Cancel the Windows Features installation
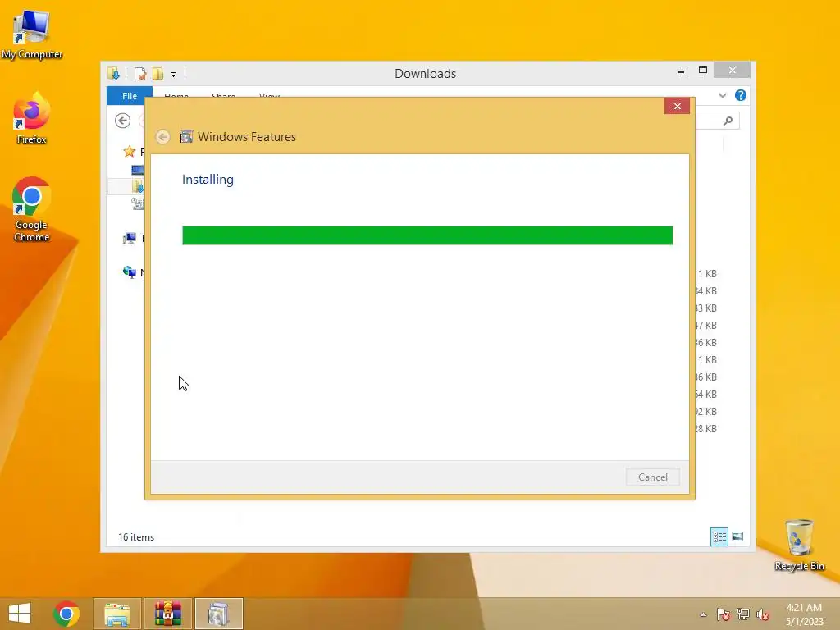 click(652, 477)
